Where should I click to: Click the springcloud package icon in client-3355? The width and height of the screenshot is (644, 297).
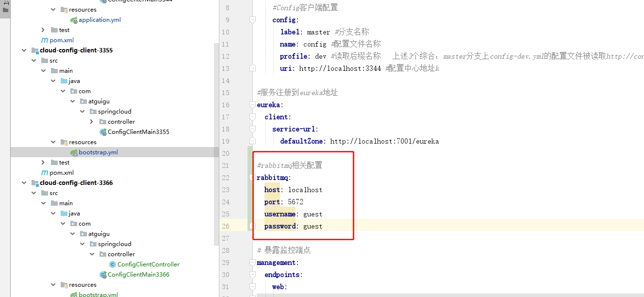pos(93,112)
